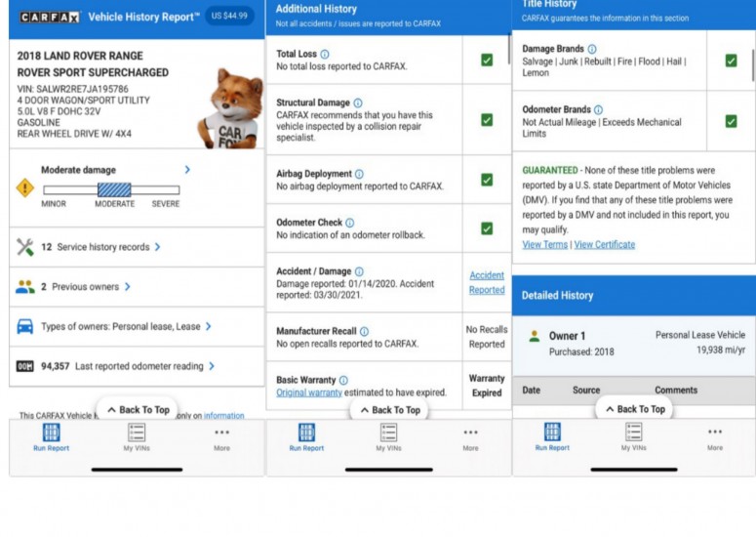This screenshot has height=537, width=756.
Task: Expand Last reported odometer reading chevron
Action: 212,366
